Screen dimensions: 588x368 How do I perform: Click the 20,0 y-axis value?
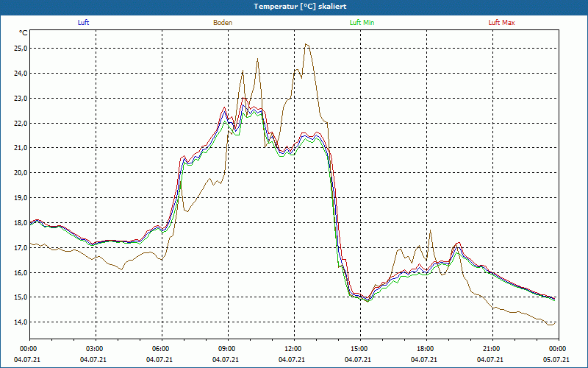(x=21, y=173)
